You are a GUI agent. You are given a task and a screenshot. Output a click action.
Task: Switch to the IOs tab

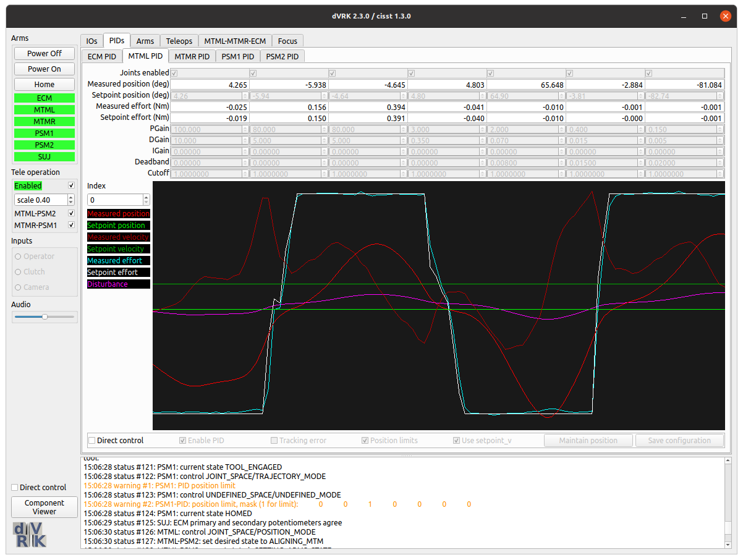tap(91, 41)
